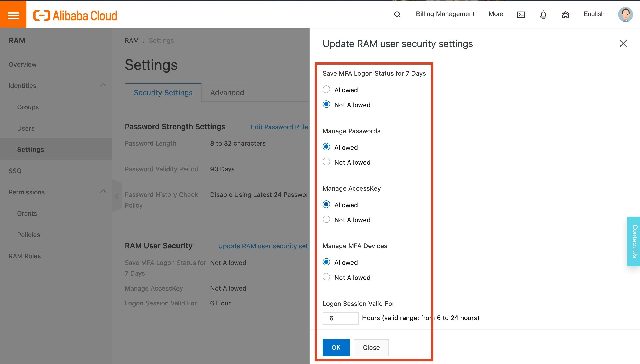Open Billing Management
This screenshot has height=364, width=640.
(445, 14)
